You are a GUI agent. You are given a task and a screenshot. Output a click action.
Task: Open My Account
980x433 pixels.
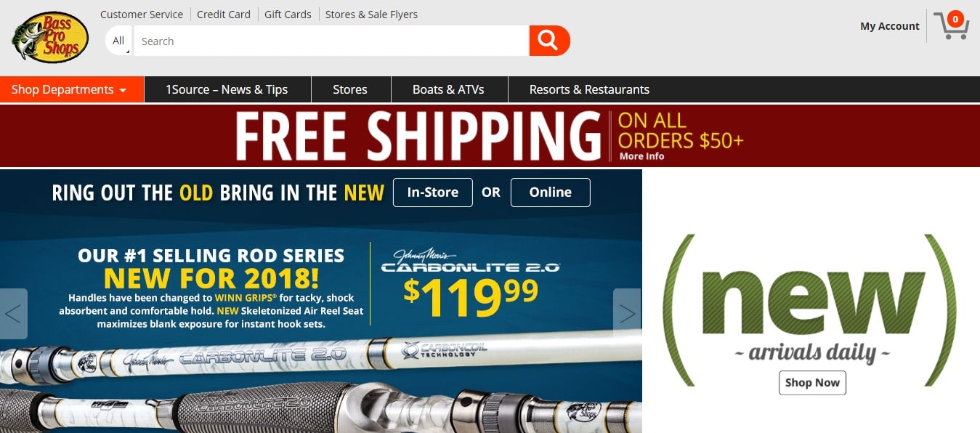pyautogui.click(x=890, y=26)
